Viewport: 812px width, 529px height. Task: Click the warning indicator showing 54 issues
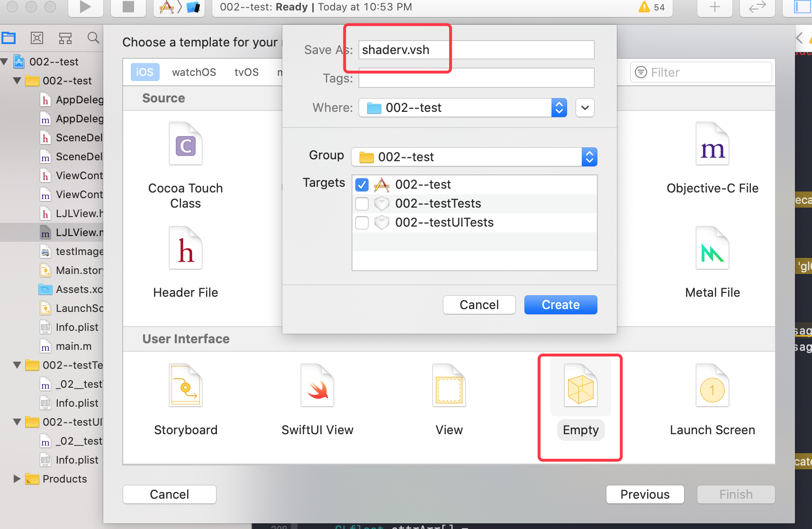coord(652,7)
